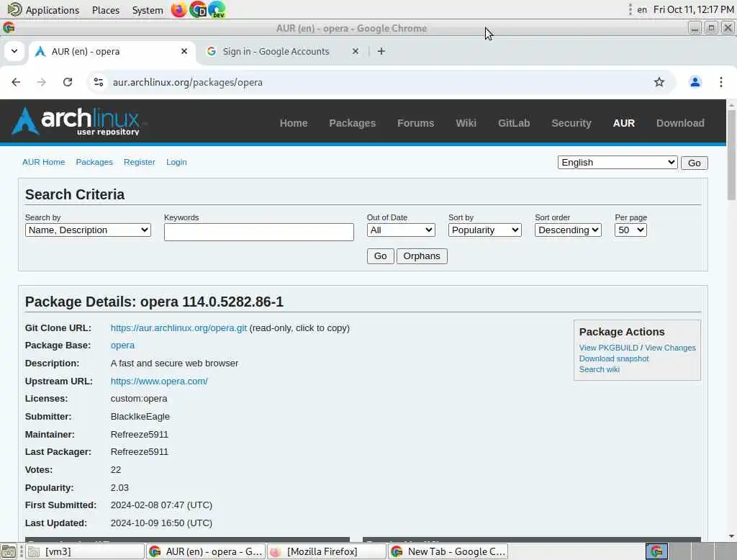Switch to Mozilla Firefox taskbar window
Viewport: 737px width, 560px height.
327,551
